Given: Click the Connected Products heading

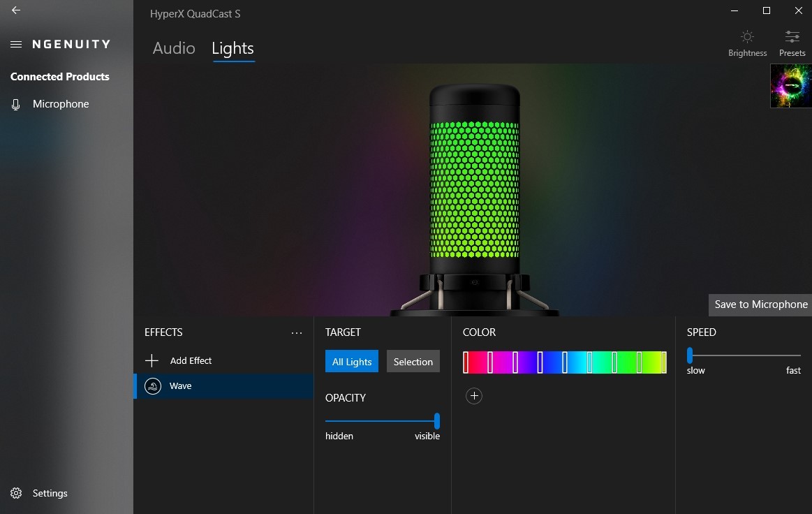Looking at the screenshot, I should pos(59,77).
